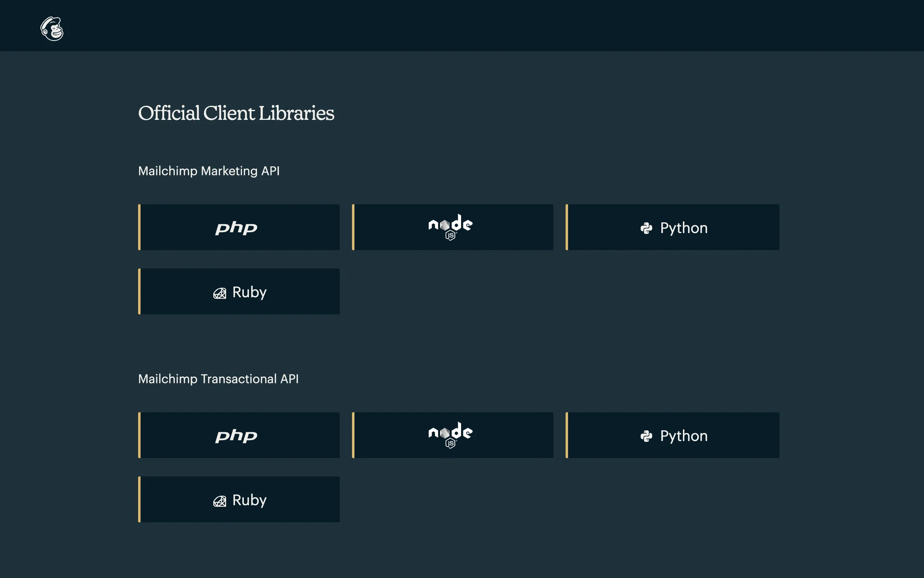Click yellow accent bar on Marketing PHP card
924x578 pixels.
point(140,227)
